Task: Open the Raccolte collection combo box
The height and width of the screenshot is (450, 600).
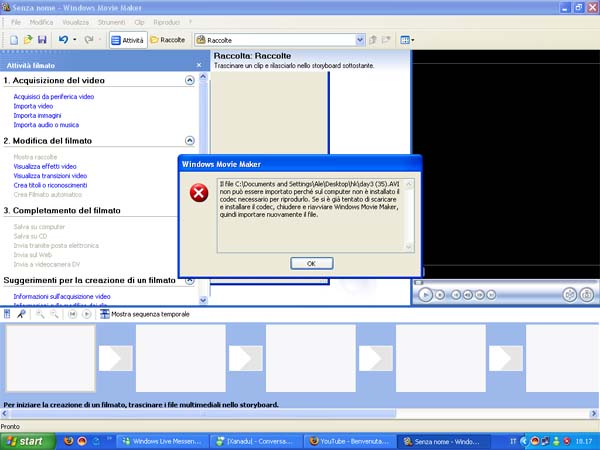Action: [x=280, y=40]
